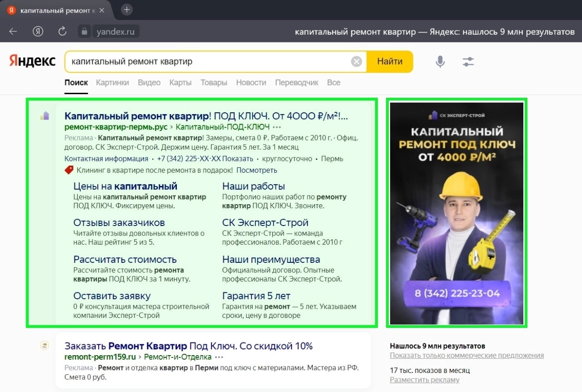
Task: Reload the page with refresh icon
Action: click(62, 31)
